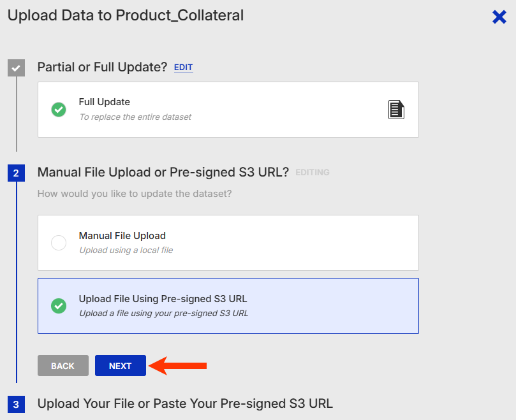Viewport: 516px width, 420px height.
Task: Click the green check beside Full Update
Action: [x=59, y=110]
